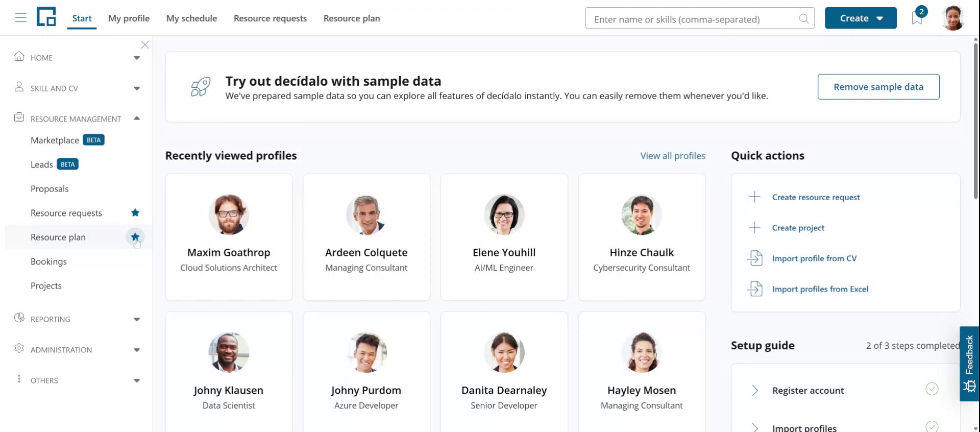Focus the name or skills search field
The width and height of the screenshot is (980, 432).
tap(692, 19)
